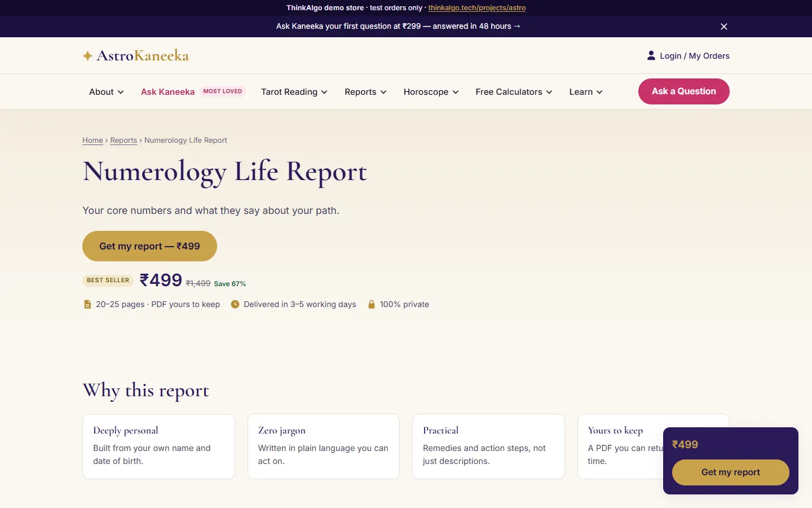Click the user profile icon
Screen dimensions: 812x508
click(651, 55)
